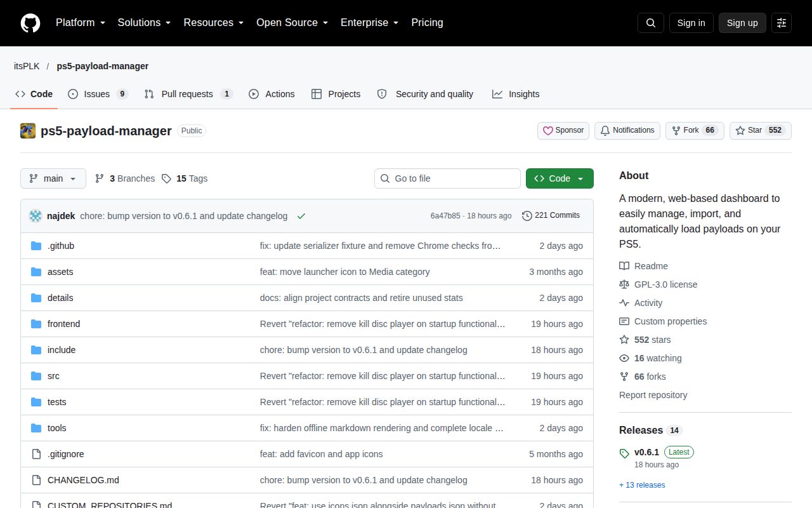
Task: Click the frontend folder icon
Action: [x=36, y=324]
